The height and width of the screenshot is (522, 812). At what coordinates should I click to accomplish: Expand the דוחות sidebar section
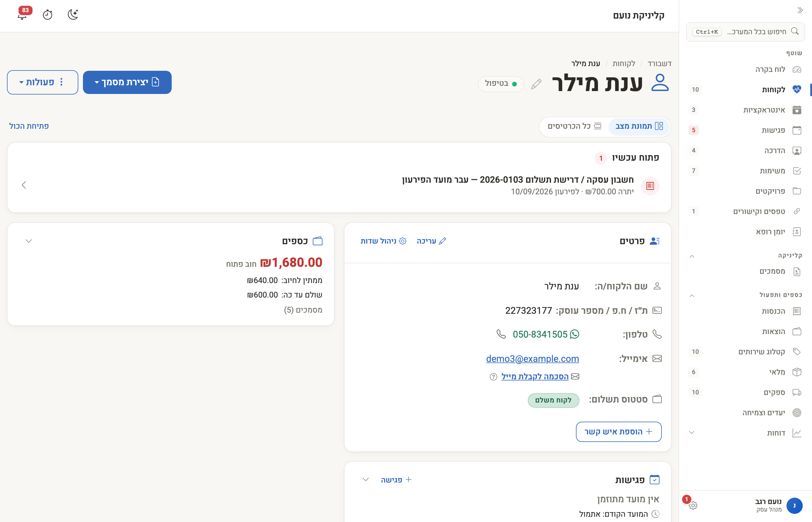pos(692,432)
